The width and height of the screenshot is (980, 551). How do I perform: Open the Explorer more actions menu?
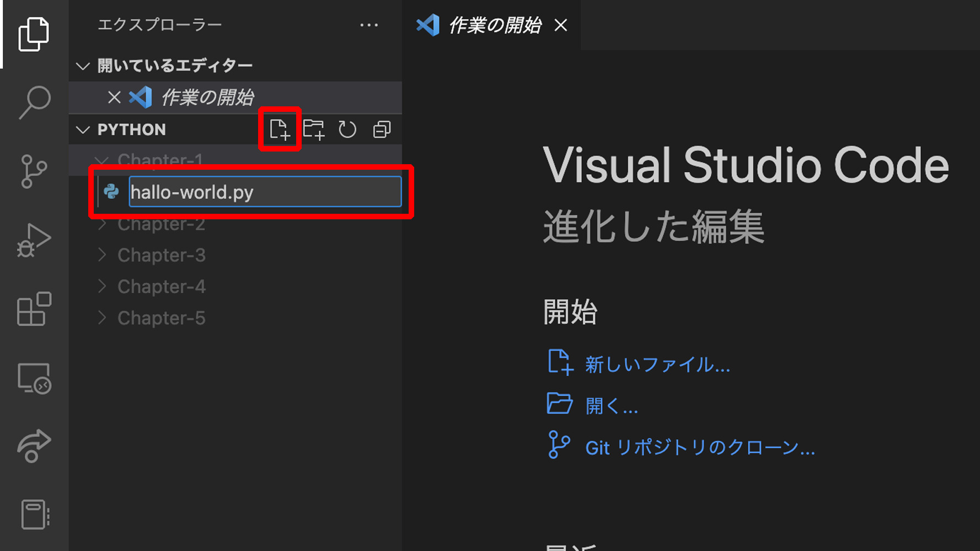point(368,24)
